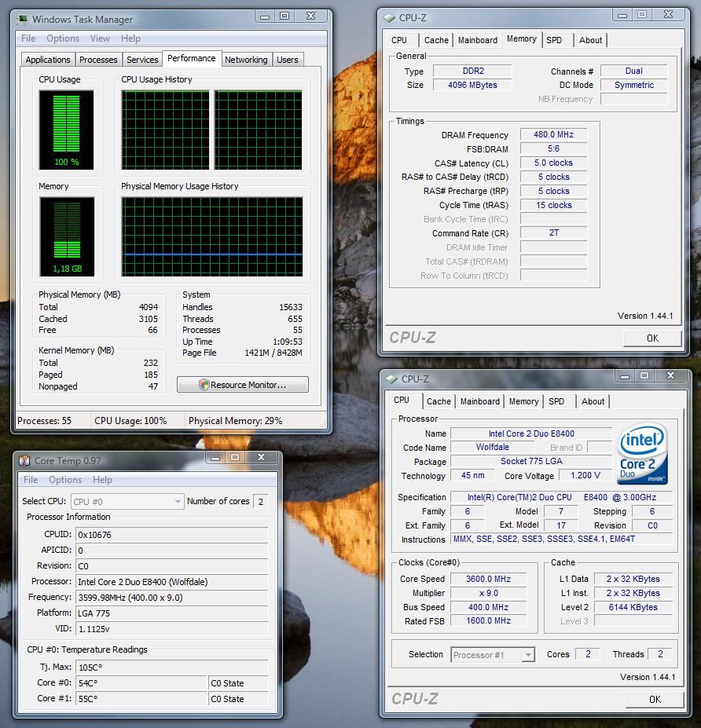Open the Cache tab in the top CPU-Z window
Viewport: 701px width, 728px height.
click(x=436, y=40)
